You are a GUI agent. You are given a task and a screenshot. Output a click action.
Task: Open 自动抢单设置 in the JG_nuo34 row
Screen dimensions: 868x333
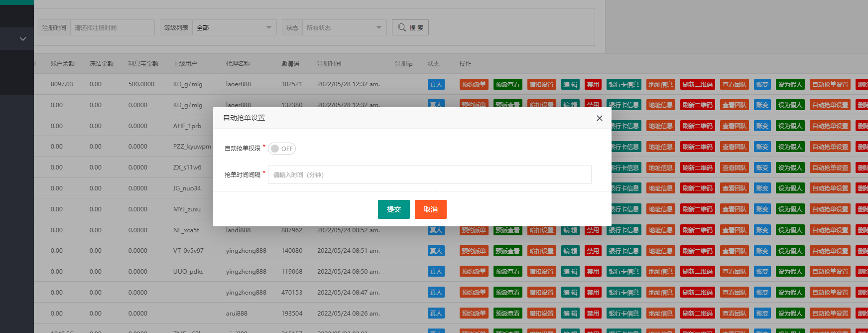coord(830,188)
